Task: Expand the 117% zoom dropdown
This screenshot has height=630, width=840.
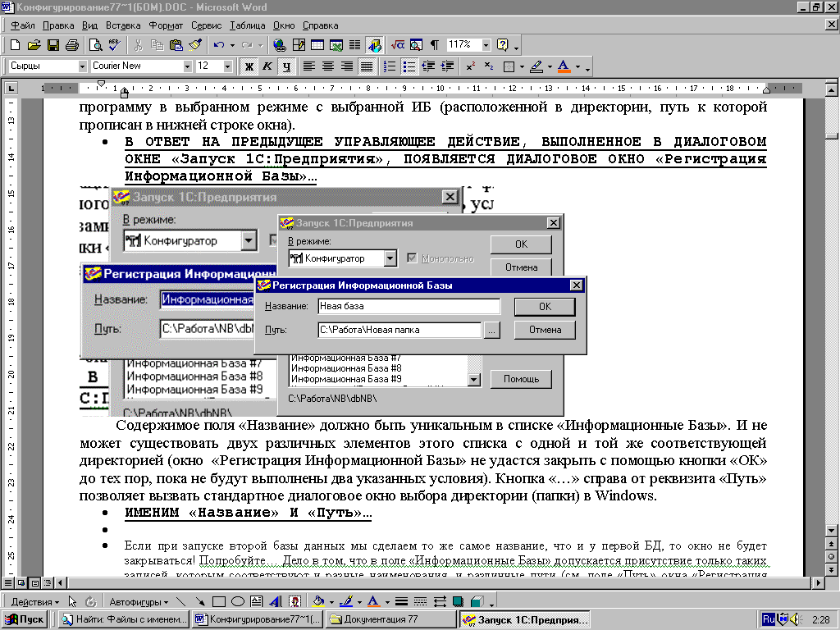Action: click(x=486, y=45)
